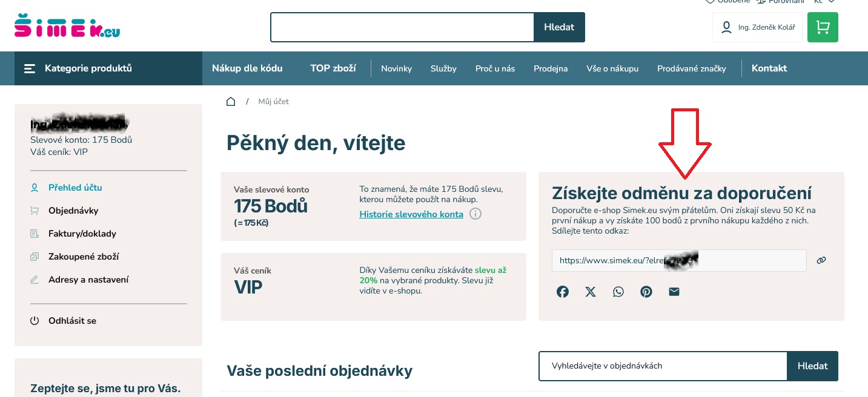Click the home icon in breadcrumb
868x397 pixels.
(x=231, y=102)
